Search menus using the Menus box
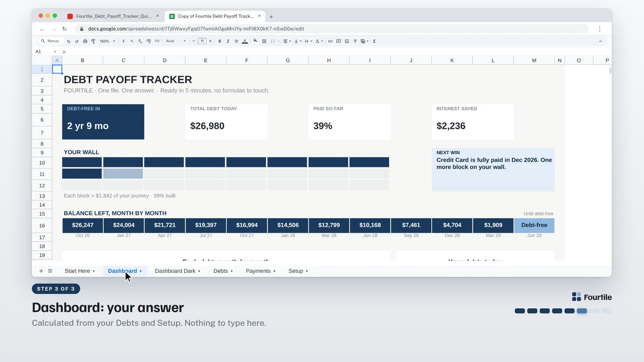 [x=50, y=41]
